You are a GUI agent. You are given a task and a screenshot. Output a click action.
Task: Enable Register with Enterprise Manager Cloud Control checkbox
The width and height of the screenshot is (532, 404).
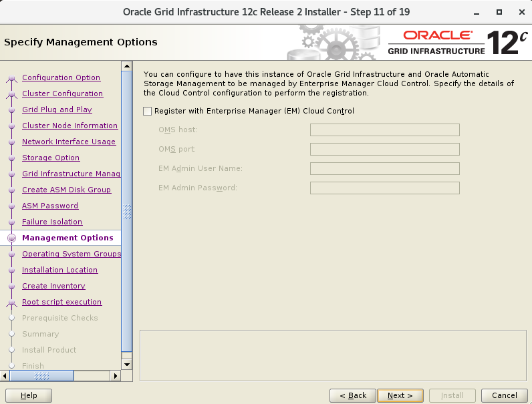pos(148,111)
